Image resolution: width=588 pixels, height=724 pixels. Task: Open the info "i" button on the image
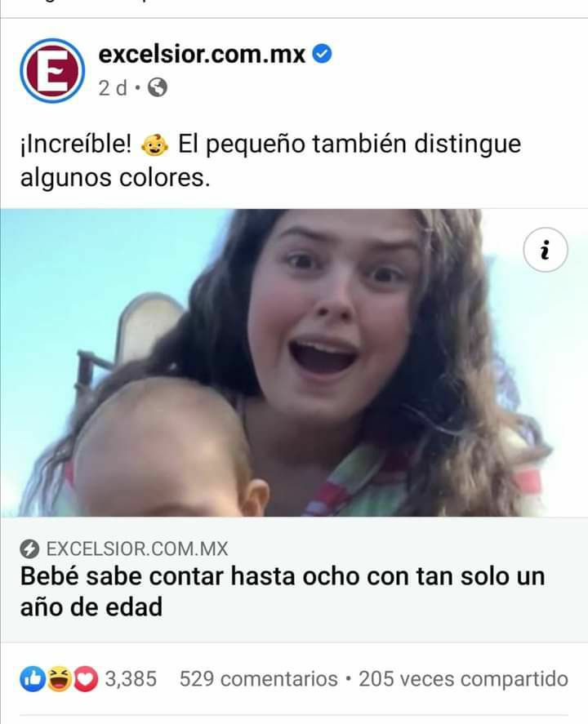coord(545,250)
